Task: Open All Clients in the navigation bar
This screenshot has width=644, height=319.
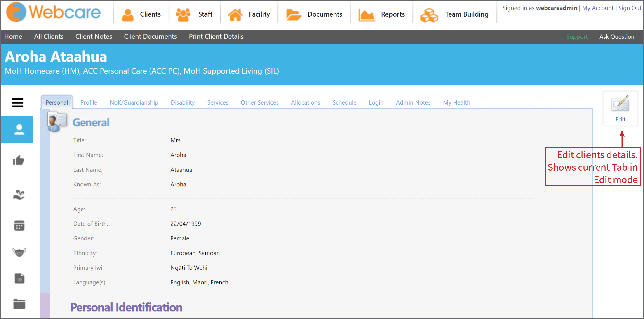Action: (49, 37)
